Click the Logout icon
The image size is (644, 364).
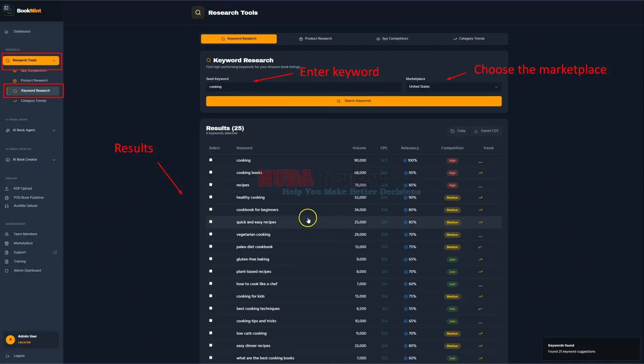pos(8,356)
